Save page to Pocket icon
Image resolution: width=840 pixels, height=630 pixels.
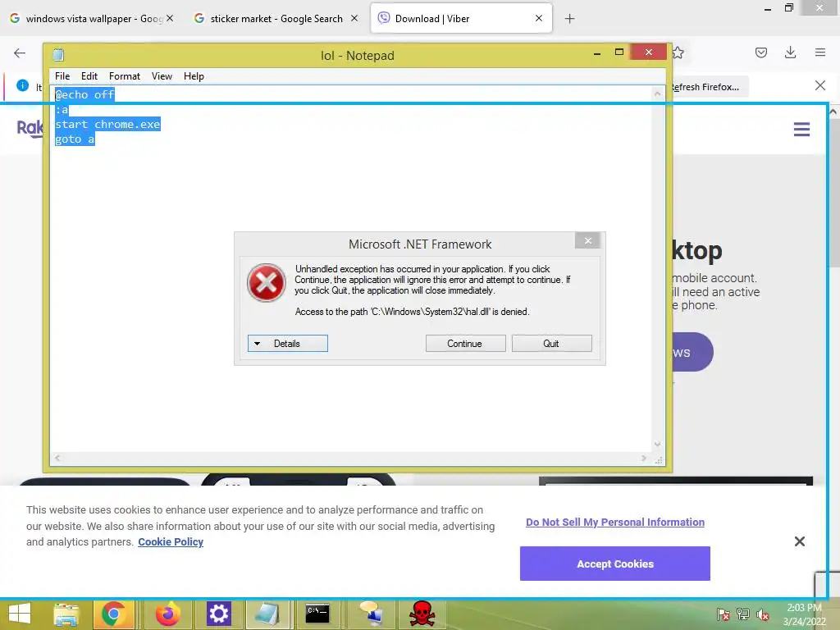coord(761,52)
